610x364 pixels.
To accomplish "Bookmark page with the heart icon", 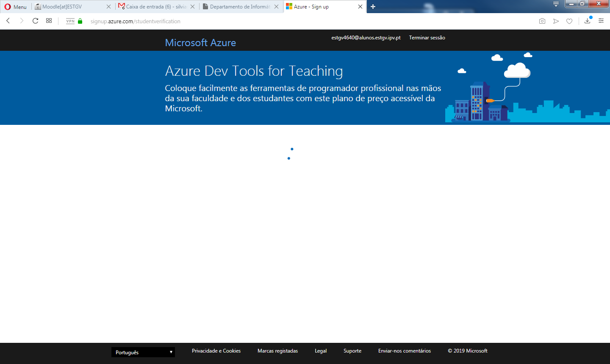I will click(569, 21).
